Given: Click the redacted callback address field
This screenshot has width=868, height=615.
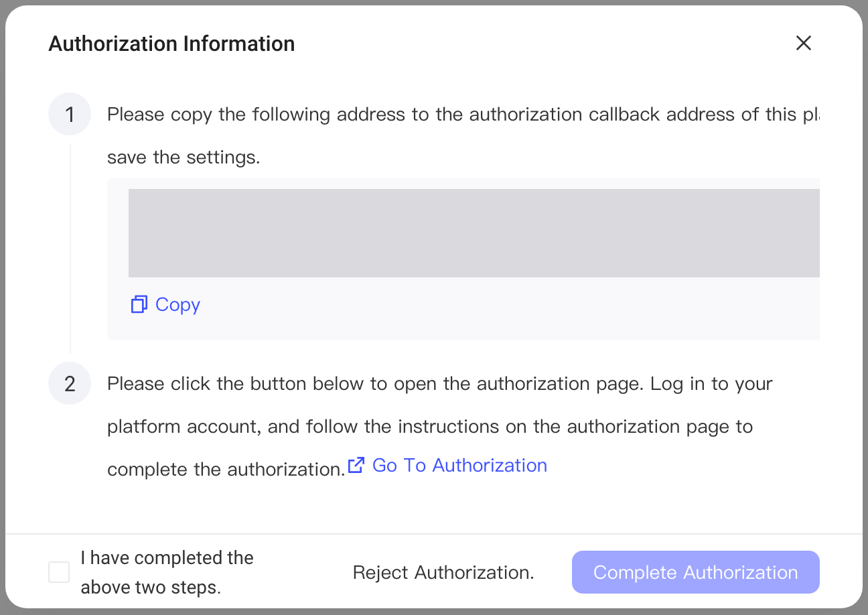Looking at the screenshot, I should (474, 233).
